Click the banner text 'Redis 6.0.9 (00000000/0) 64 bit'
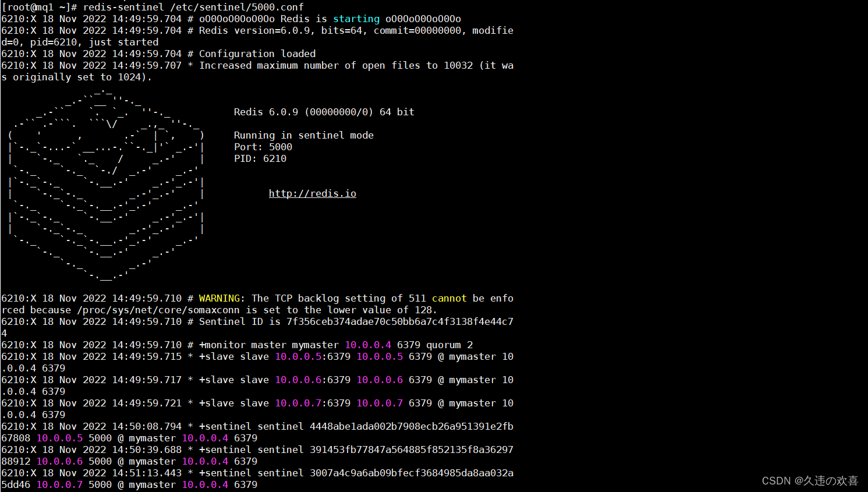Viewport: 868px width, 492px height. pyautogui.click(x=324, y=112)
